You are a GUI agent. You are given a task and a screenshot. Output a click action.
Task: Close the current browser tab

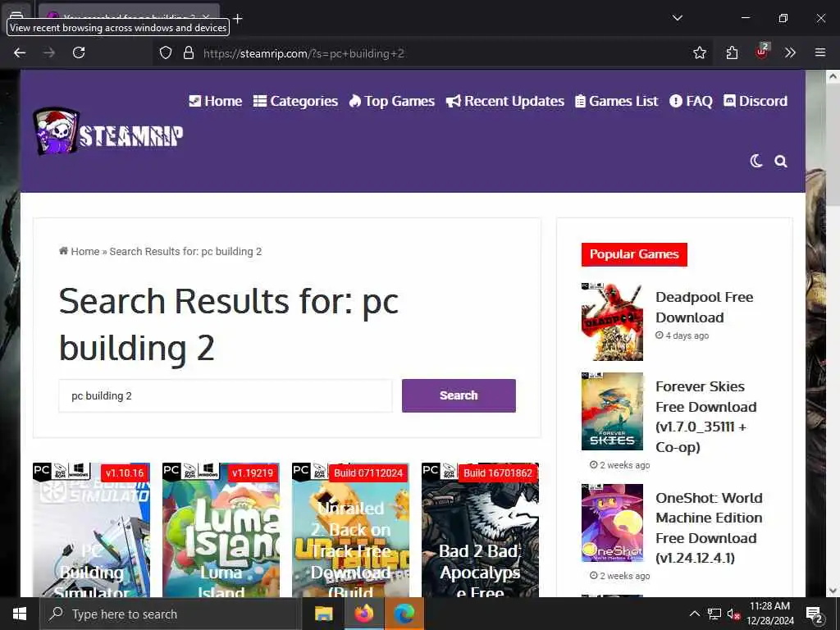pos(207,18)
